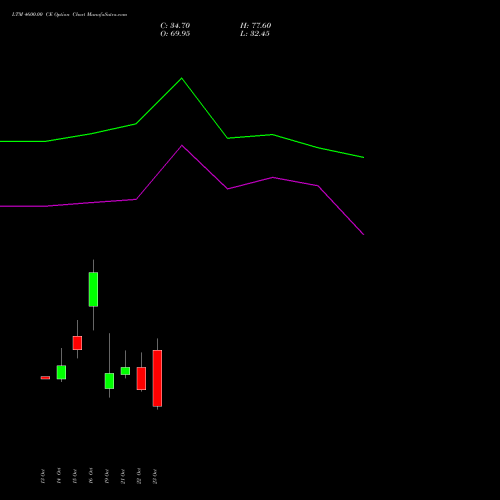Screen dimensions: 500x500
Task: Select the large red candle for 23 Oct
Action: 157,378
